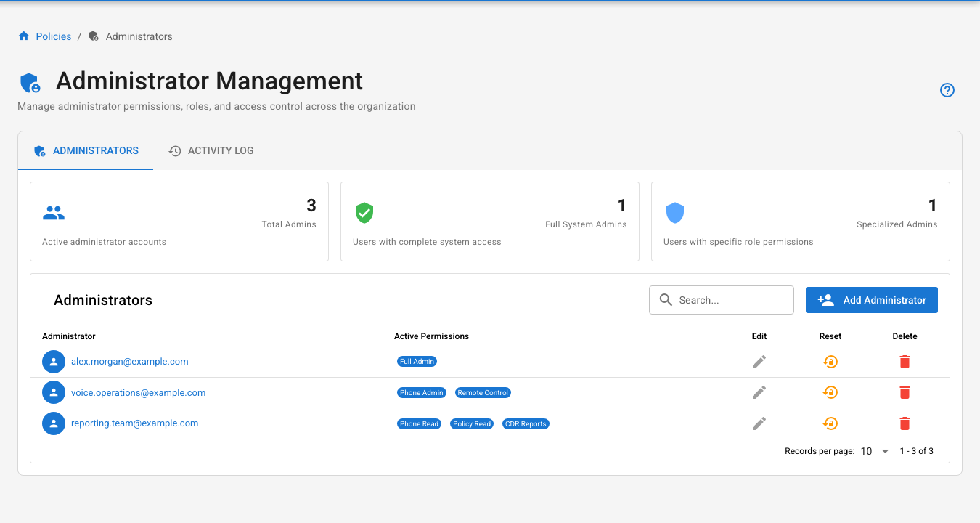Click the Total Admins count 3
Viewport: 980px width, 523px height.
coord(311,206)
